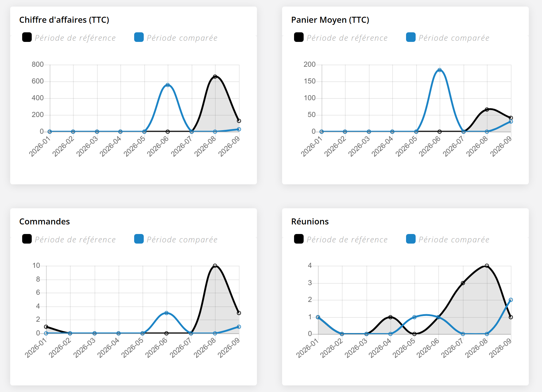This screenshot has width=542, height=392.
Task: Toggle Période de référence label in Commandes chart
Action: (x=75, y=240)
